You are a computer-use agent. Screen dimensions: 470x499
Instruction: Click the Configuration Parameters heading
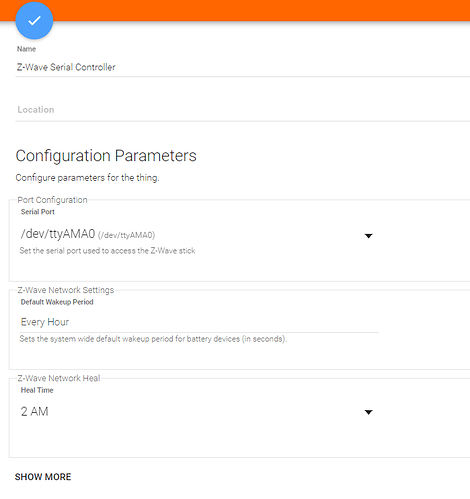[x=106, y=156]
